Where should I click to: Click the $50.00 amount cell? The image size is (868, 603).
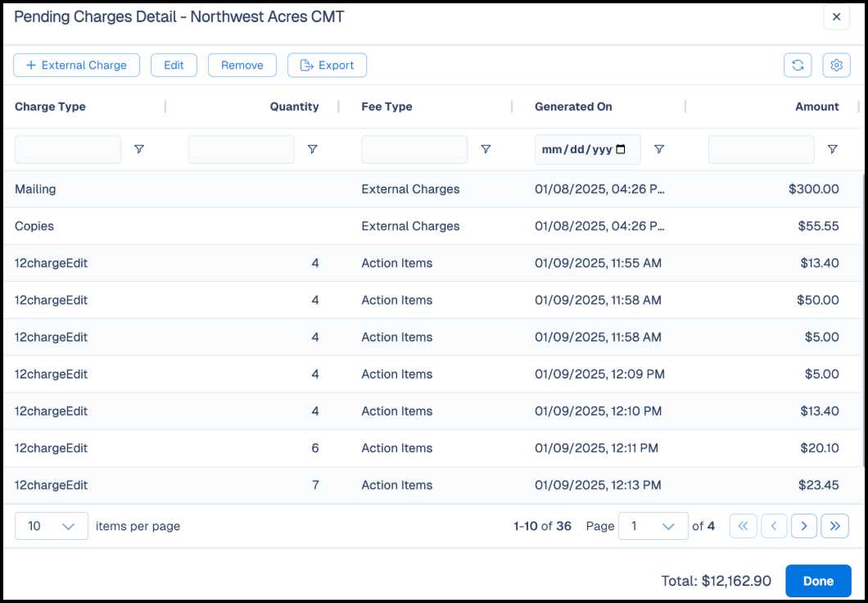click(817, 300)
